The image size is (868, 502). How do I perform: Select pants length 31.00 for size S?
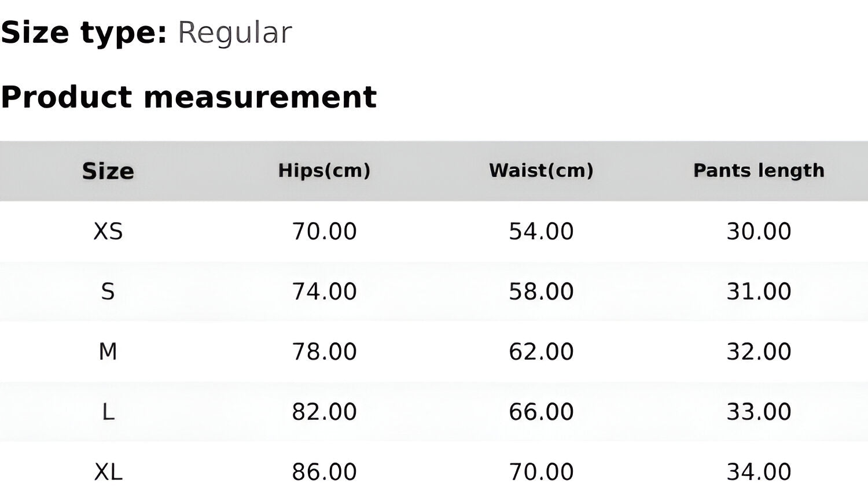click(x=759, y=291)
